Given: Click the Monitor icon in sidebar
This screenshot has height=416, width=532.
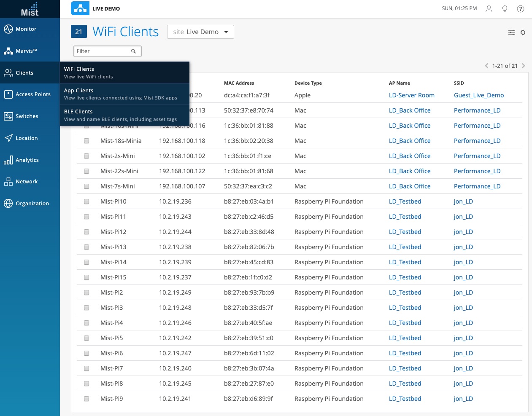Looking at the screenshot, I should (8, 29).
